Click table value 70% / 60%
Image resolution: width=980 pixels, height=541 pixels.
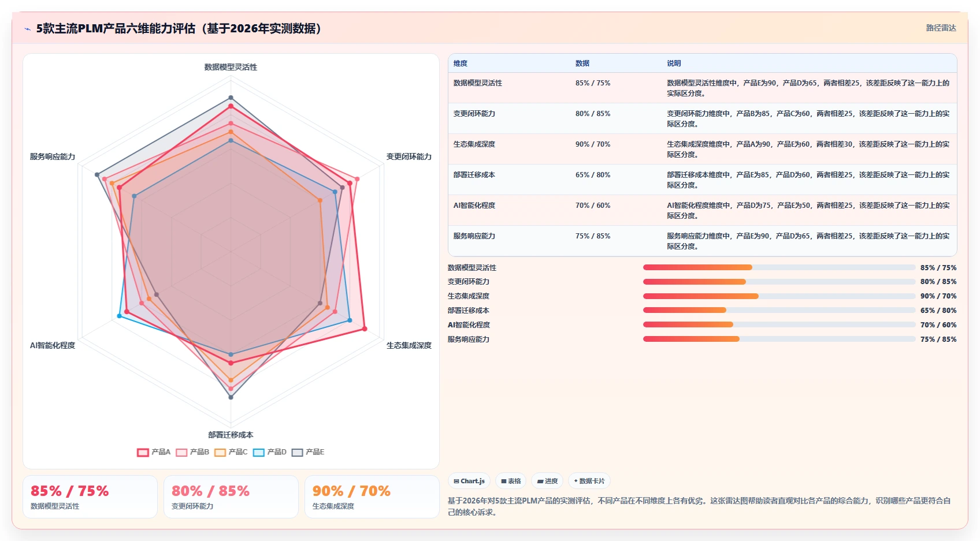pyautogui.click(x=593, y=206)
